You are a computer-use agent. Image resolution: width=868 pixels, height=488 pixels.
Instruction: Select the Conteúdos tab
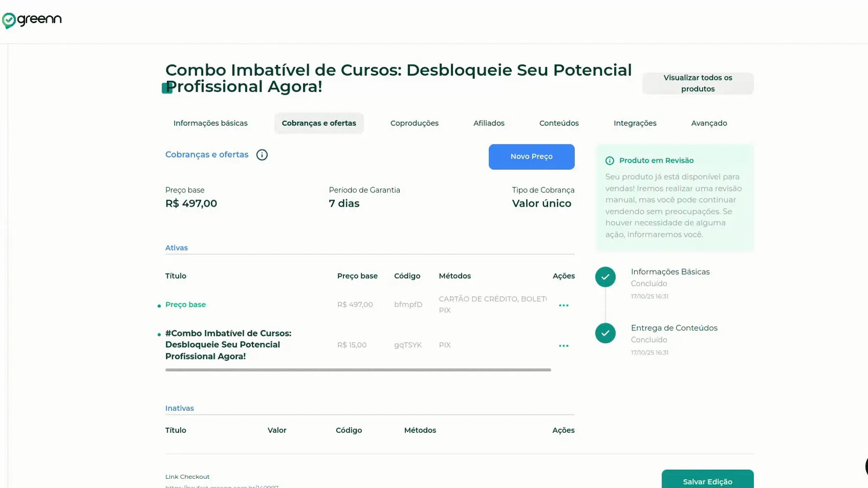(x=559, y=123)
